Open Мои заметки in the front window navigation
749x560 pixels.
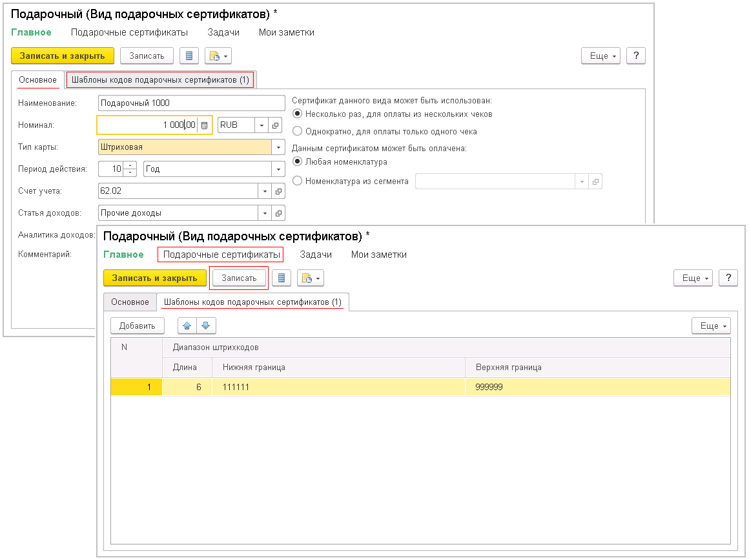click(x=379, y=254)
